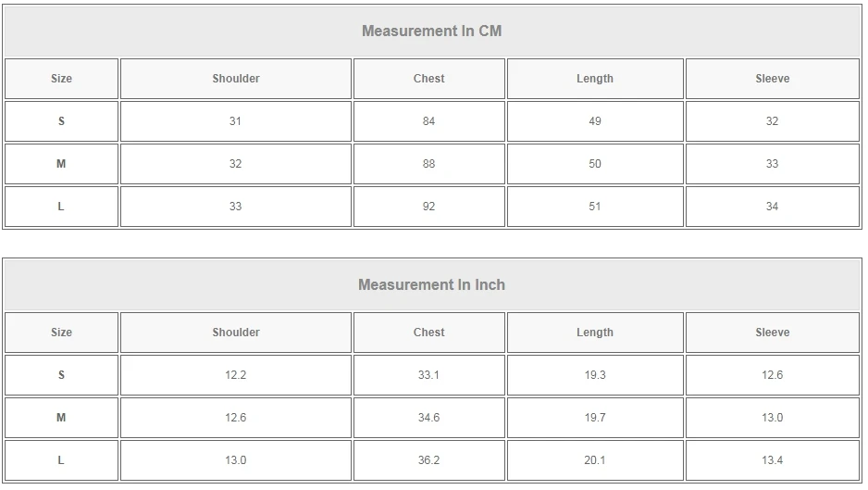Select size S row in Inch table
The image size is (868, 490).
[x=61, y=375]
